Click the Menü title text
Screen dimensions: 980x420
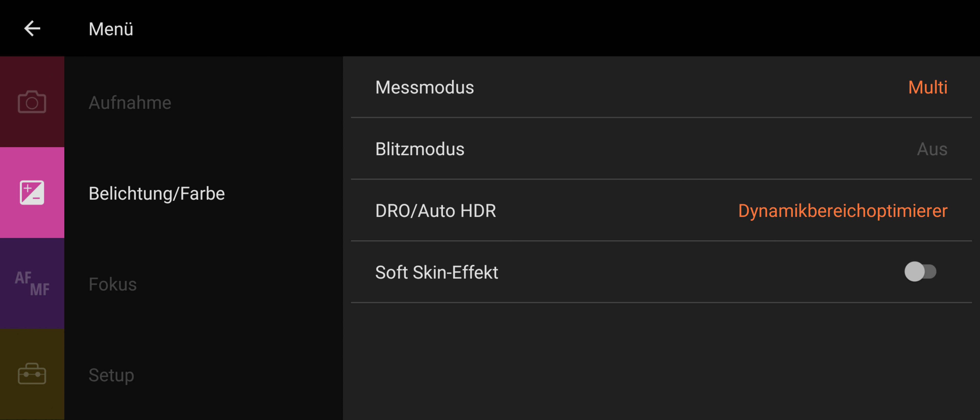[x=111, y=29]
